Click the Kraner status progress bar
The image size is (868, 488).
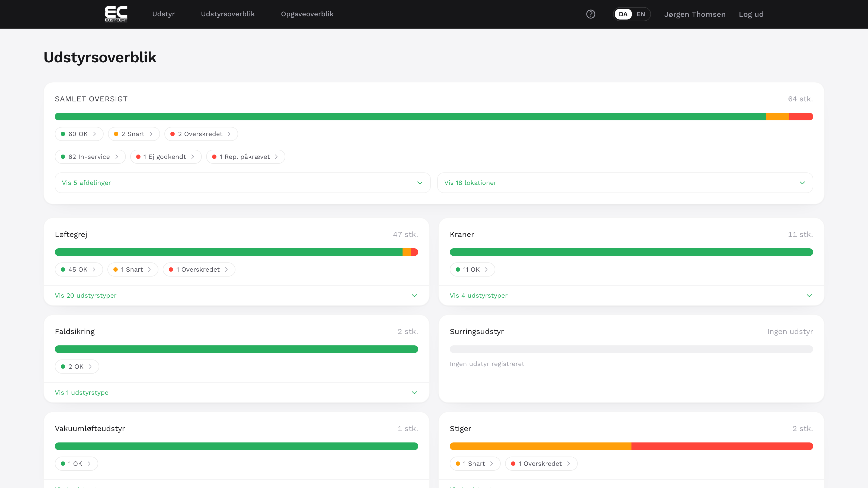point(631,252)
